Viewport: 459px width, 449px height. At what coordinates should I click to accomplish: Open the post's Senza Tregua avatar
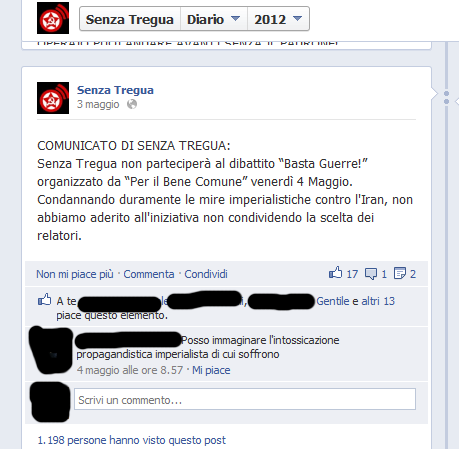click(x=53, y=98)
